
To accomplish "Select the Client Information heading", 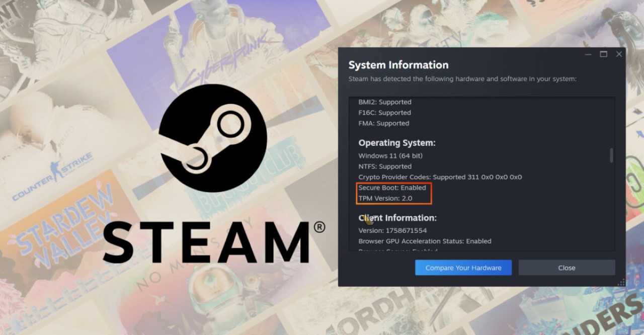I will [397, 217].
